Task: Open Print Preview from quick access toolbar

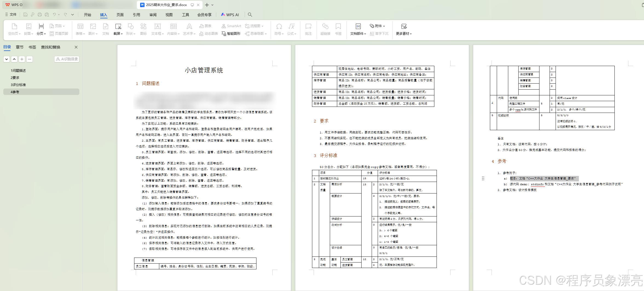Action: click(47, 15)
